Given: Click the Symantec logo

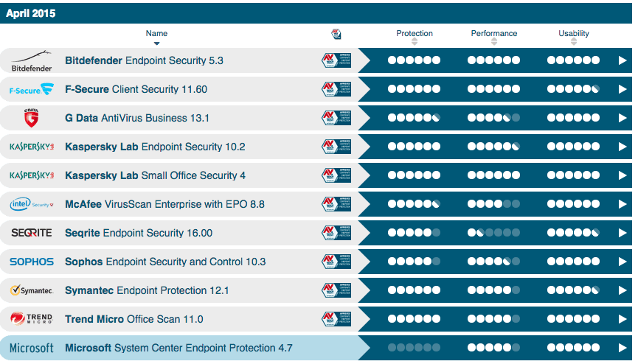Looking at the screenshot, I should point(31,290).
